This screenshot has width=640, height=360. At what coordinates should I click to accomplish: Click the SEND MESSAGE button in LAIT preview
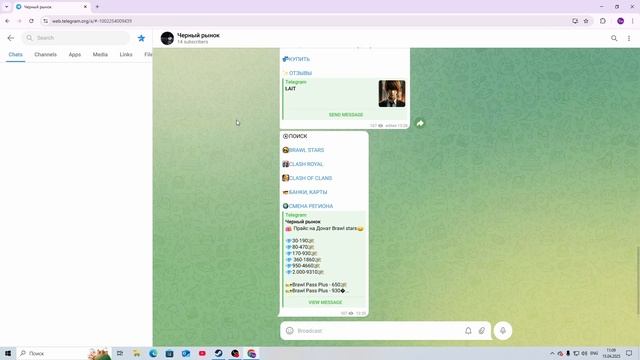[x=346, y=115]
